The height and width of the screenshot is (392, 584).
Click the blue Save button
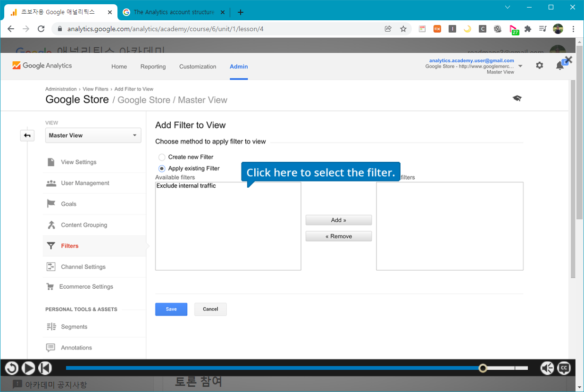[171, 309]
